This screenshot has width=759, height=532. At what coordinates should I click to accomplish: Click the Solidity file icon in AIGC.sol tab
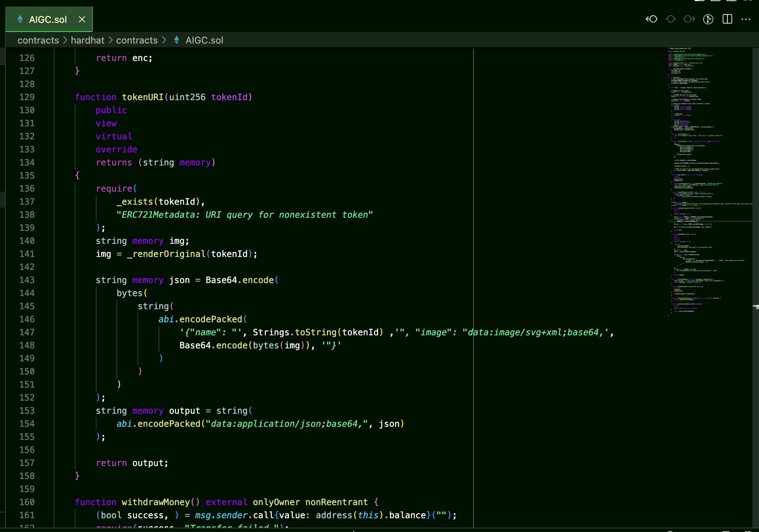point(20,20)
